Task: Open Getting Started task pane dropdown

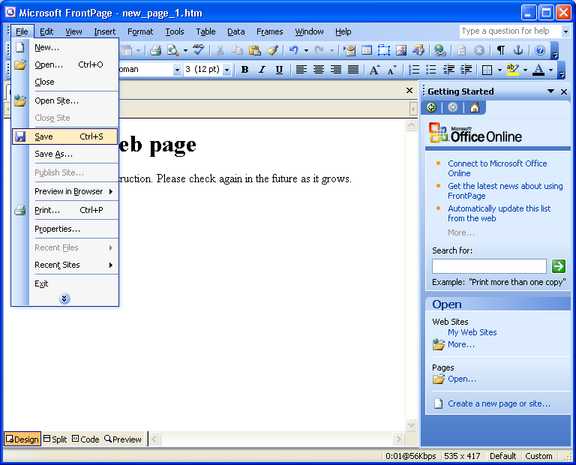Action: point(551,91)
